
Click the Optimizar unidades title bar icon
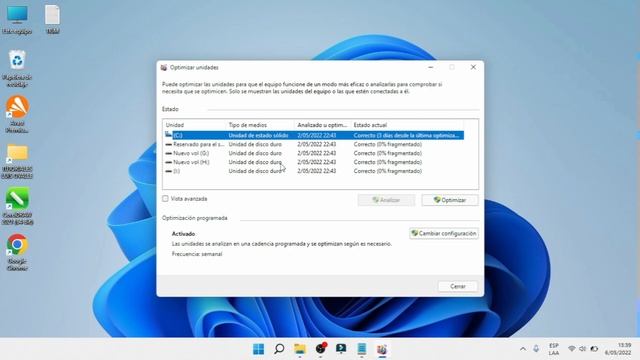click(x=164, y=67)
